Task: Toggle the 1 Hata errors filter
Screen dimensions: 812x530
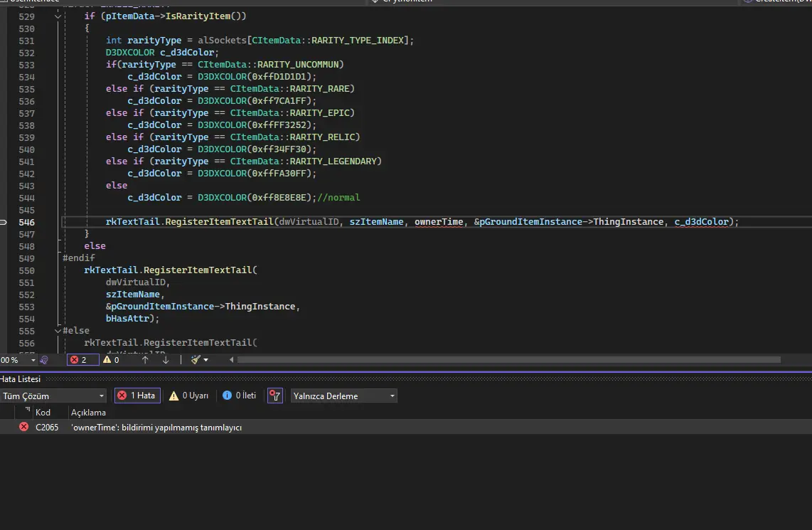Action: [137, 396]
